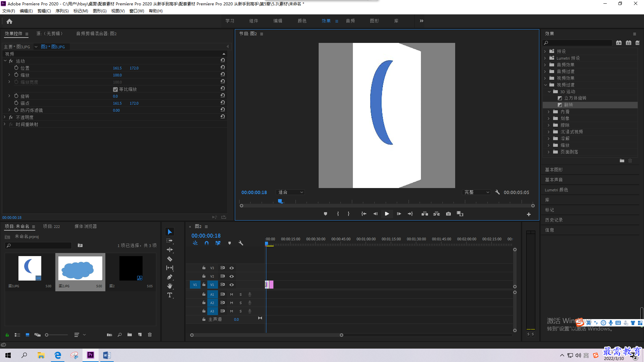The image size is (644, 362).
Task: Export frame with camera icon
Action: pos(448,214)
